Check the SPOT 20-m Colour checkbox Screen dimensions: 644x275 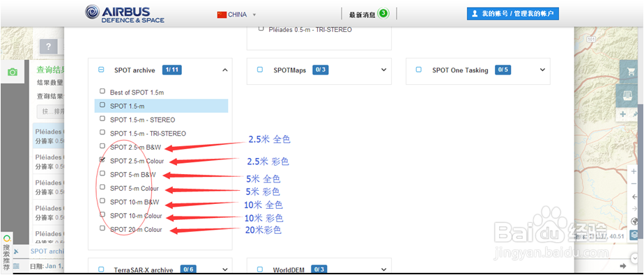[102, 228]
